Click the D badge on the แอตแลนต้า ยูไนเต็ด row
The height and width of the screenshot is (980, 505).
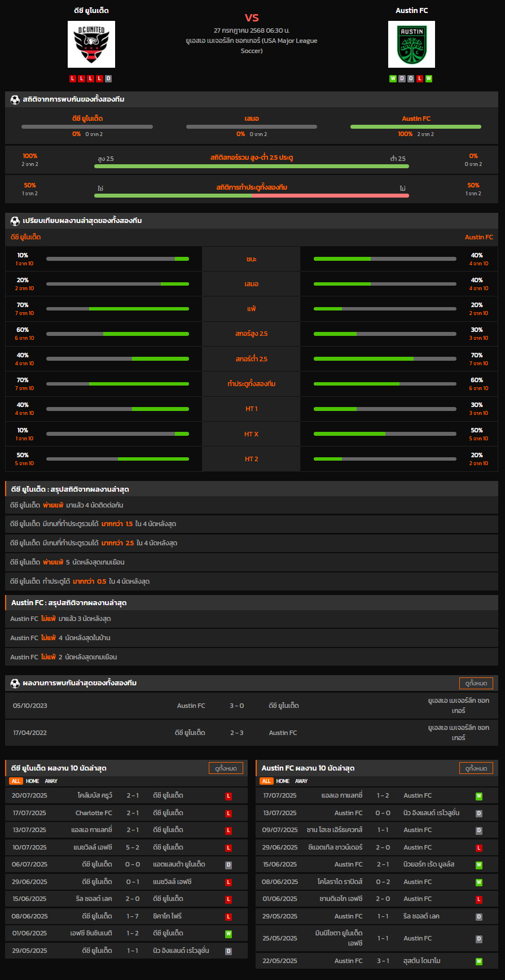(x=229, y=865)
